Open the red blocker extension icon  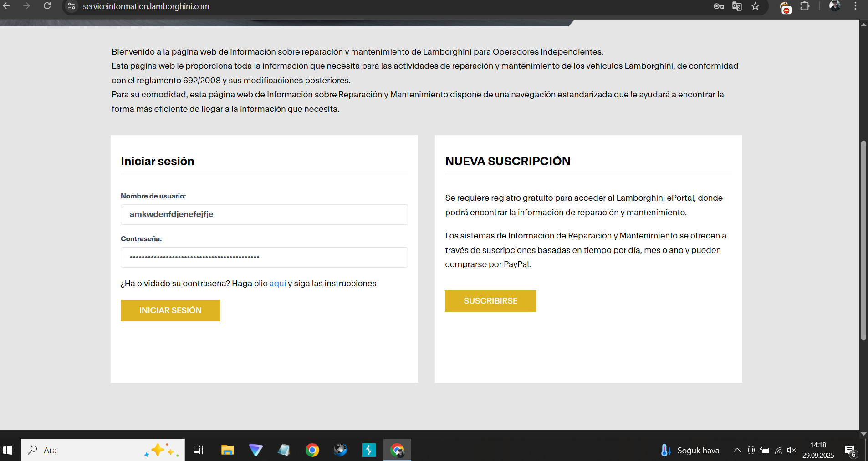[x=786, y=7]
